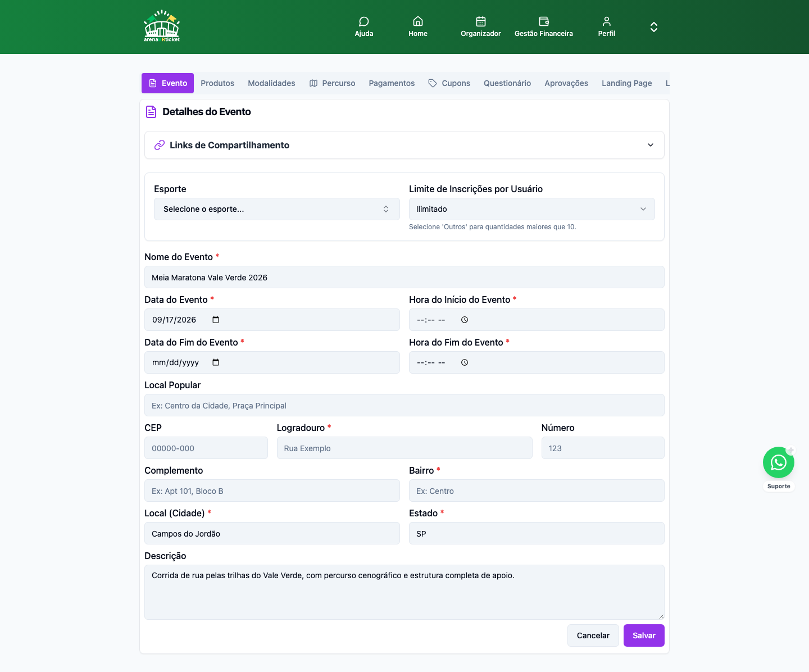
Task: Go to Home via house icon
Action: tap(418, 21)
